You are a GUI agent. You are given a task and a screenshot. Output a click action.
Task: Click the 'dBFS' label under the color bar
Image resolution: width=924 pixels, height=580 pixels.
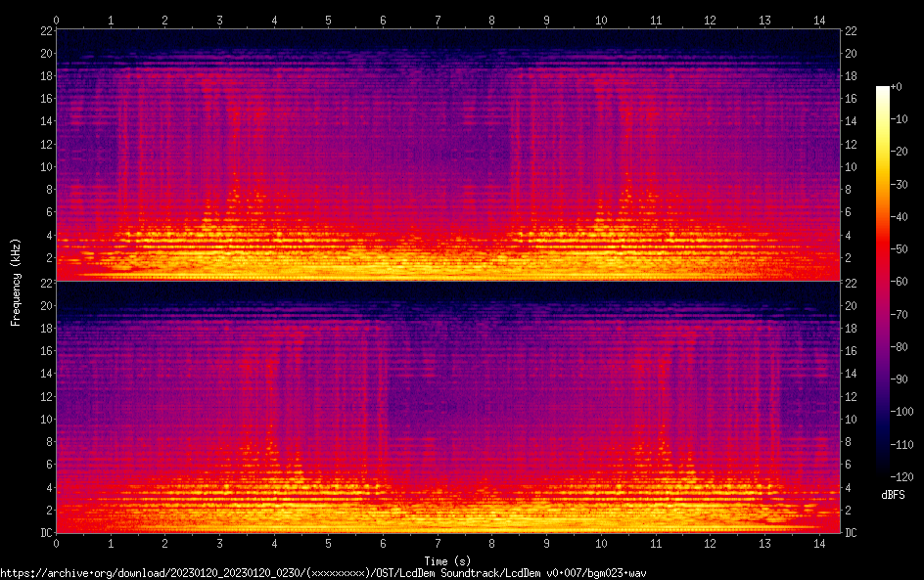tap(893, 496)
